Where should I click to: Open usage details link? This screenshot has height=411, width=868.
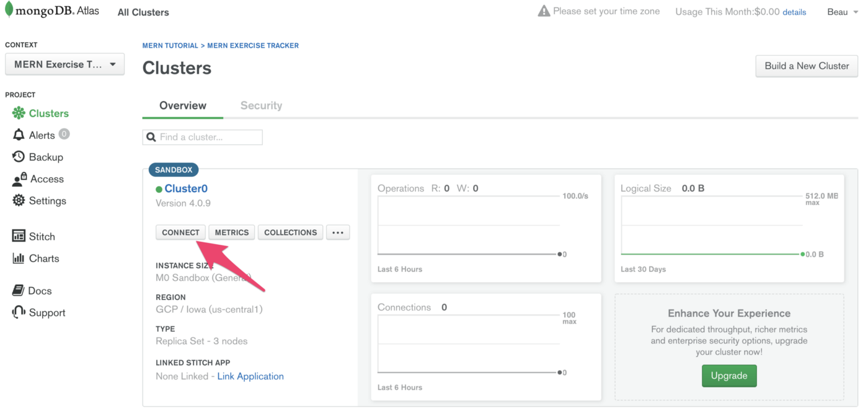pos(794,12)
